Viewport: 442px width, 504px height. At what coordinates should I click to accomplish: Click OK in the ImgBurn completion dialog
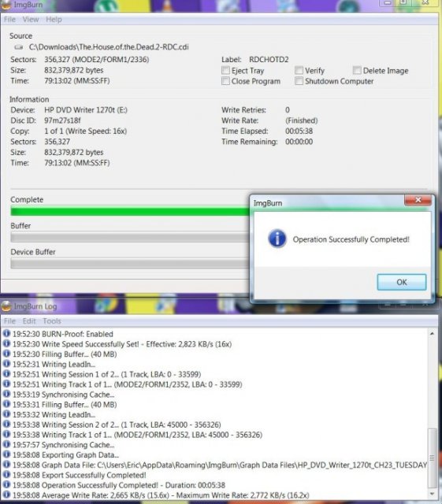(402, 282)
